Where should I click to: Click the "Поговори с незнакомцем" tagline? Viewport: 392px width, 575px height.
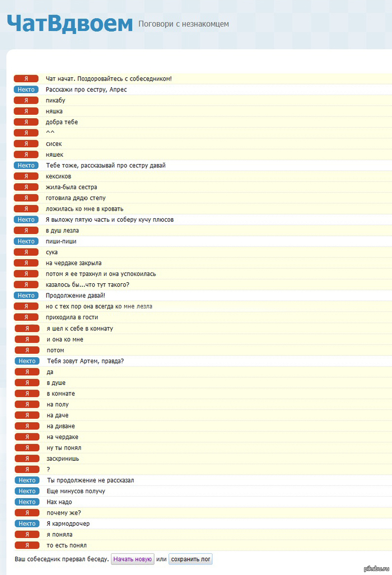(x=183, y=24)
